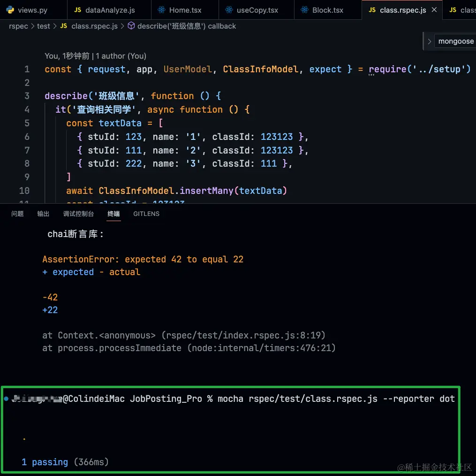Click the JS file icon in the breadcrumb

(63, 26)
